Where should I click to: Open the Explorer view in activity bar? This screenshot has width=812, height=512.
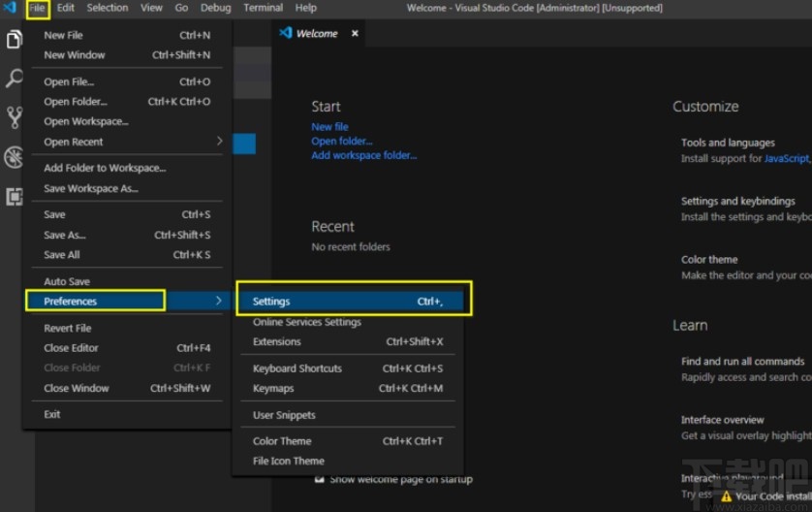tap(15, 40)
